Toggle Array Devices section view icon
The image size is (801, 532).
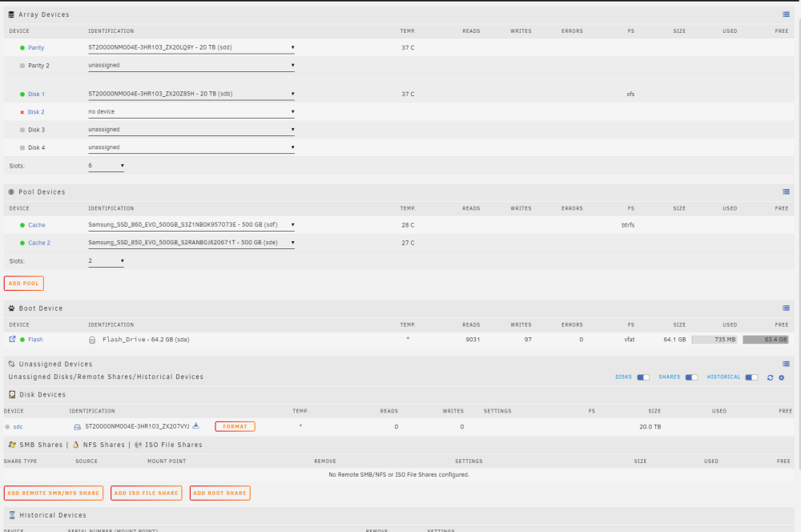click(786, 14)
